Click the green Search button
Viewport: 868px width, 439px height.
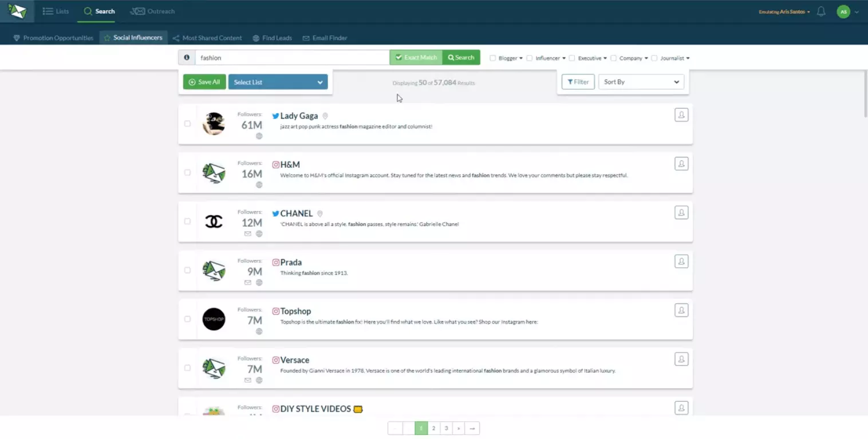pos(461,57)
